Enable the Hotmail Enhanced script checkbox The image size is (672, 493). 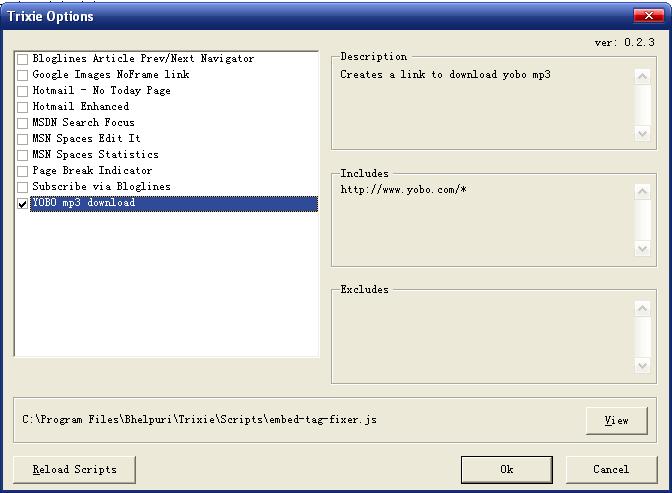22,107
